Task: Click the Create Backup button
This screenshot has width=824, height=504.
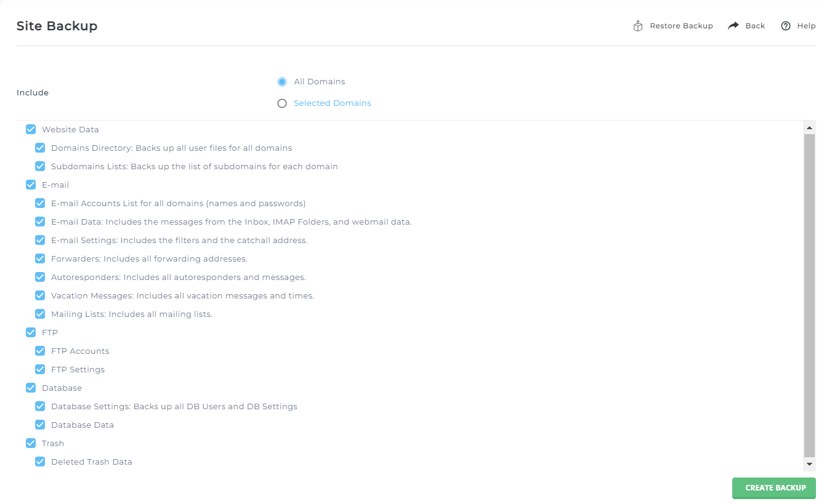Action: pos(774,488)
